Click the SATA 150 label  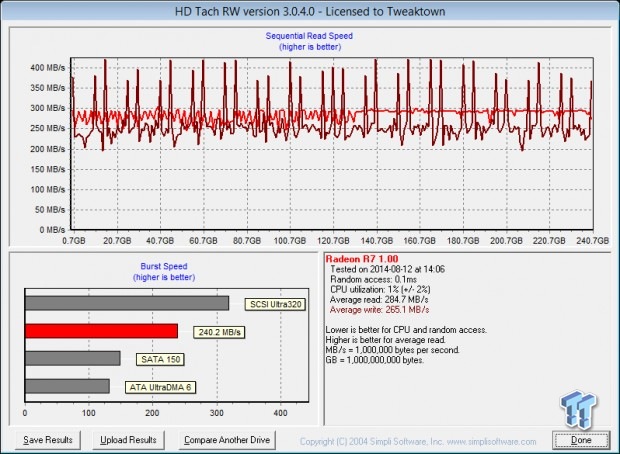pos(160,359)
